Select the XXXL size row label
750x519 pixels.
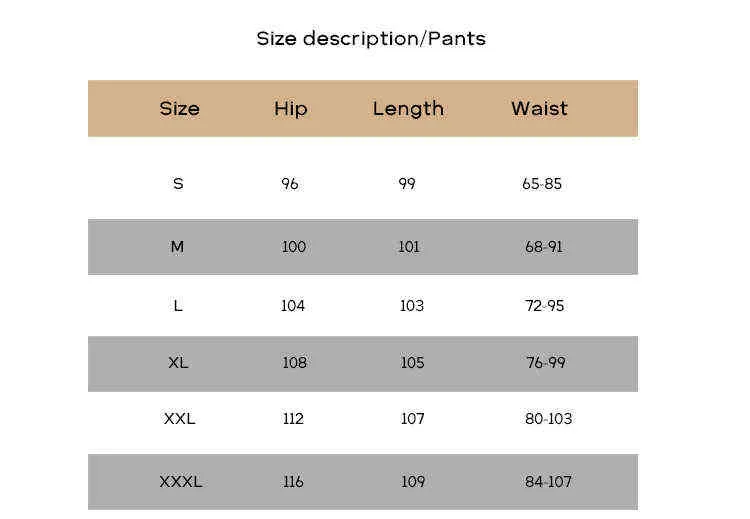tap(180, 482)
